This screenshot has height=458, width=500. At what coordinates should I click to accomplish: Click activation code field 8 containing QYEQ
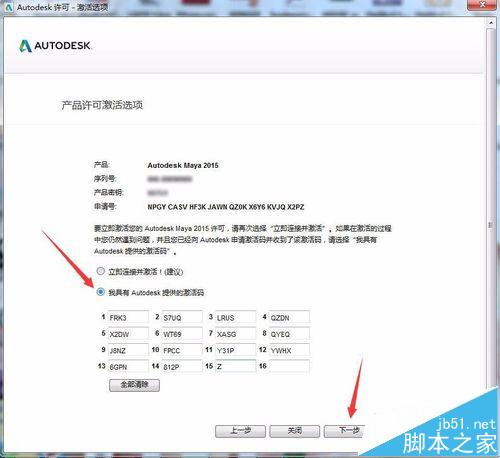pos(289,334)
